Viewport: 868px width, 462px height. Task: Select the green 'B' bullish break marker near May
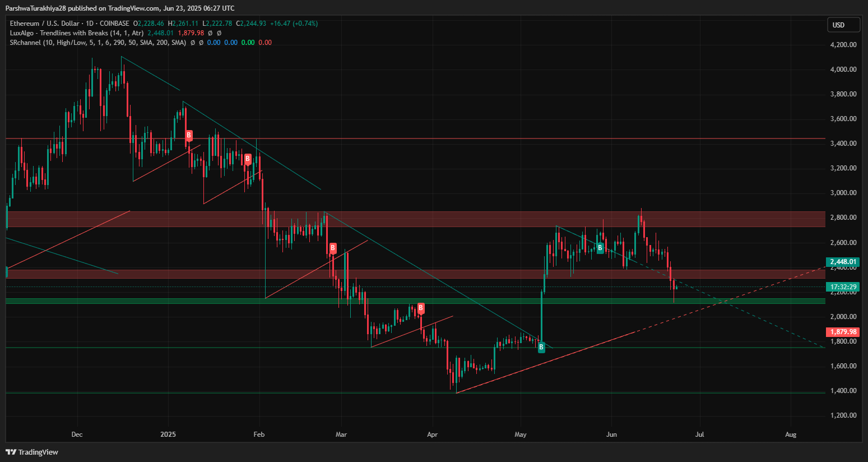pos(541,348)
